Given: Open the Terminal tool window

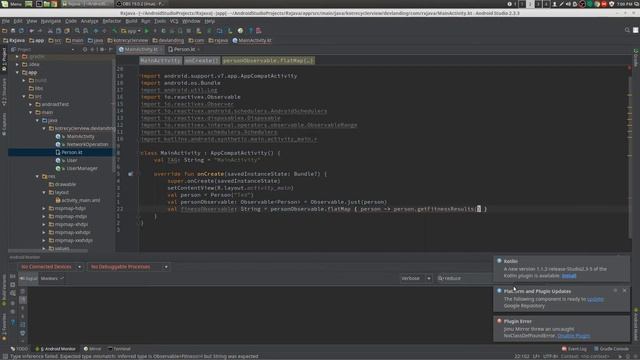Looking at the screenshot, I should [x=119, y=349].
